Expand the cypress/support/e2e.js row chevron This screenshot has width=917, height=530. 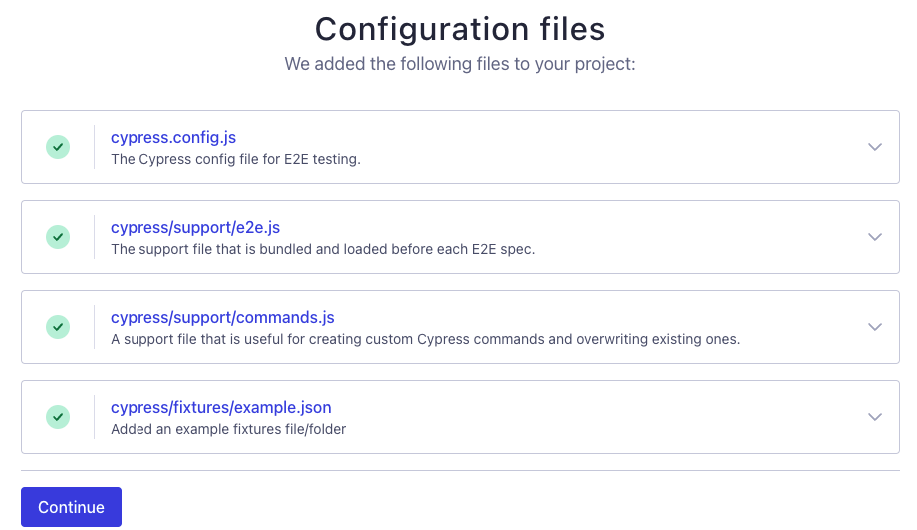(x=874, y=237)
